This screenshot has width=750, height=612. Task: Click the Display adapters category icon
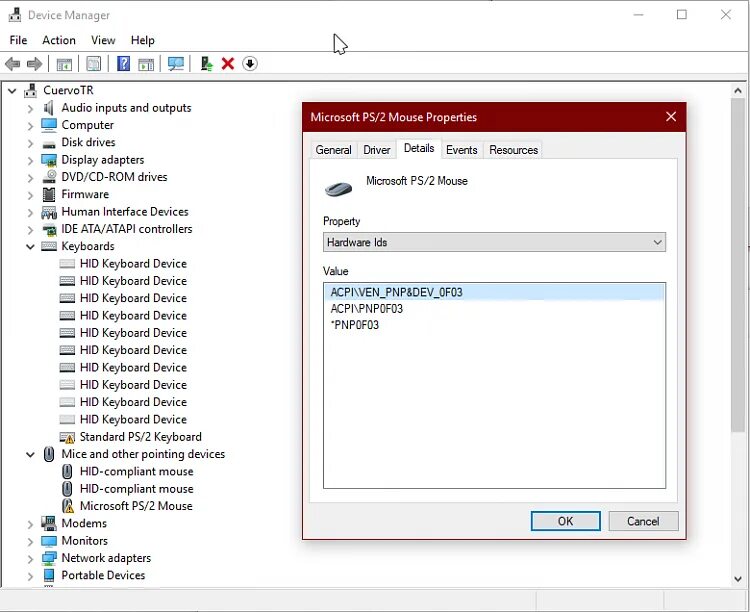(49, 160)
